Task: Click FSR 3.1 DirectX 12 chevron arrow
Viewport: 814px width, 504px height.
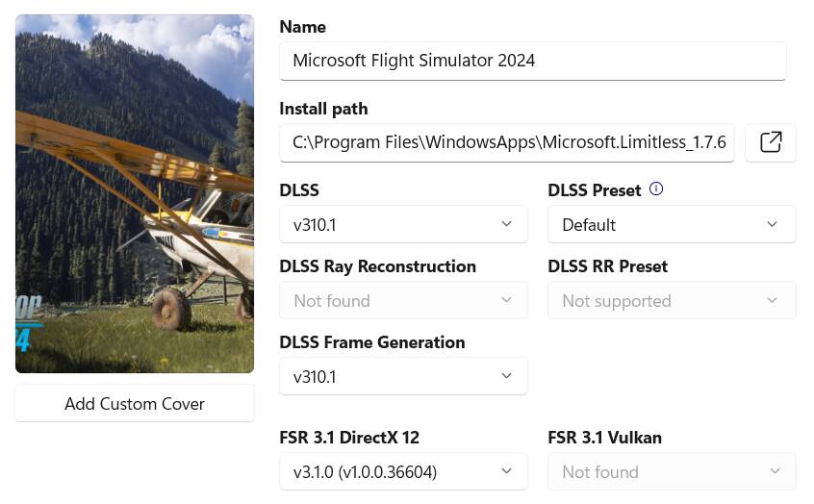Action: click(x=507, y=471)
